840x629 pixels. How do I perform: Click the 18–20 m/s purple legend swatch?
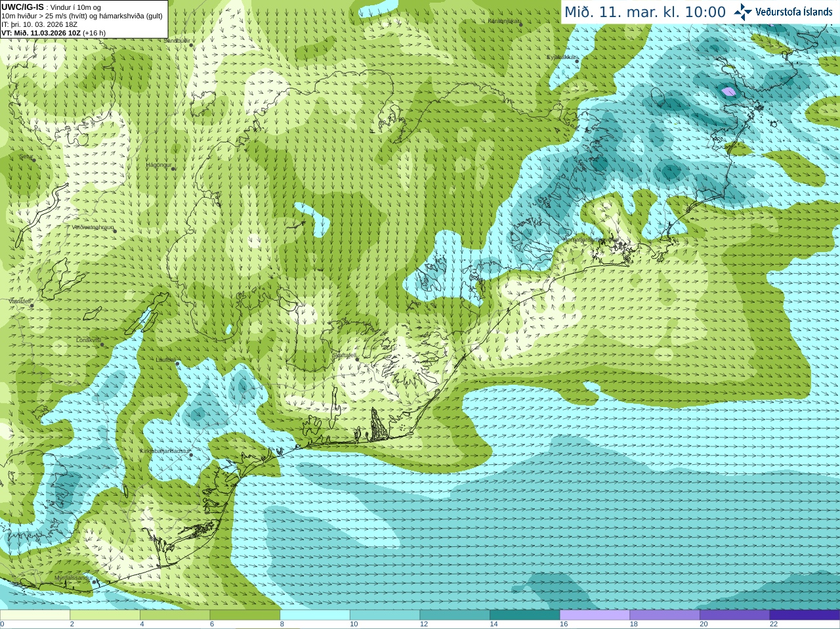[x=665, y=615]
